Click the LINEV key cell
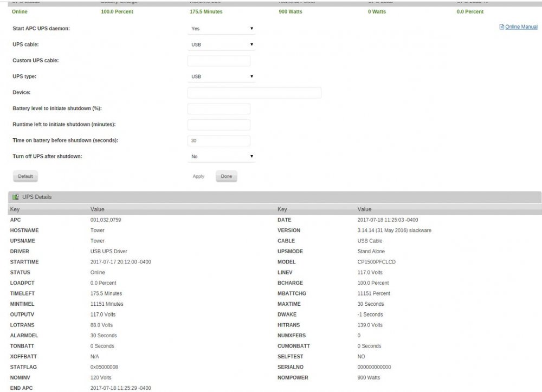The height and width of the screenshot is (392, 542). point(285,272)
